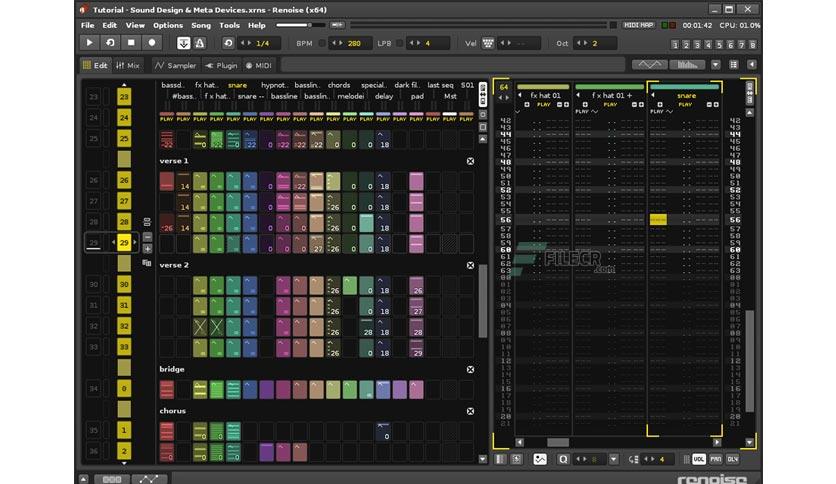The width and height of the screenshot is (836, 484).
Task: Enable the PAN column toggle
Action: [x=716, y=459]
